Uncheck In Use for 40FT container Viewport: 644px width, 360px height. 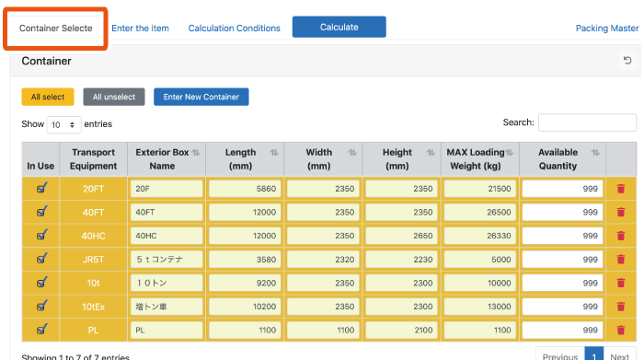pos(41,212)
